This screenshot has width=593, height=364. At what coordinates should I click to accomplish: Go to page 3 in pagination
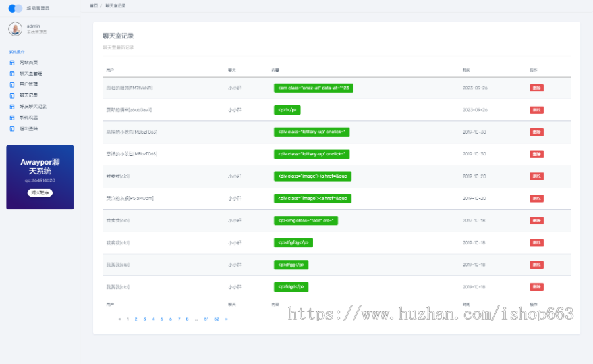pyautogui.click(x=144, y=319)
